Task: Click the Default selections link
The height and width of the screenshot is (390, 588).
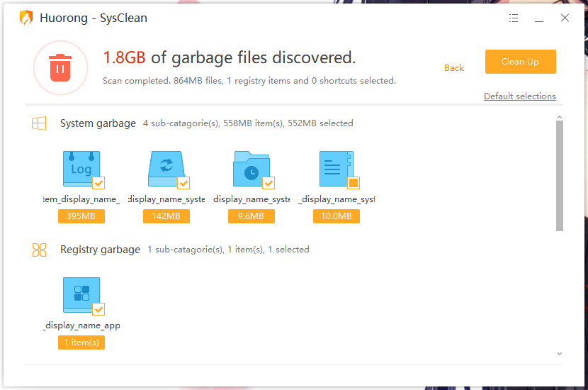Action: [x=520, y=96]
